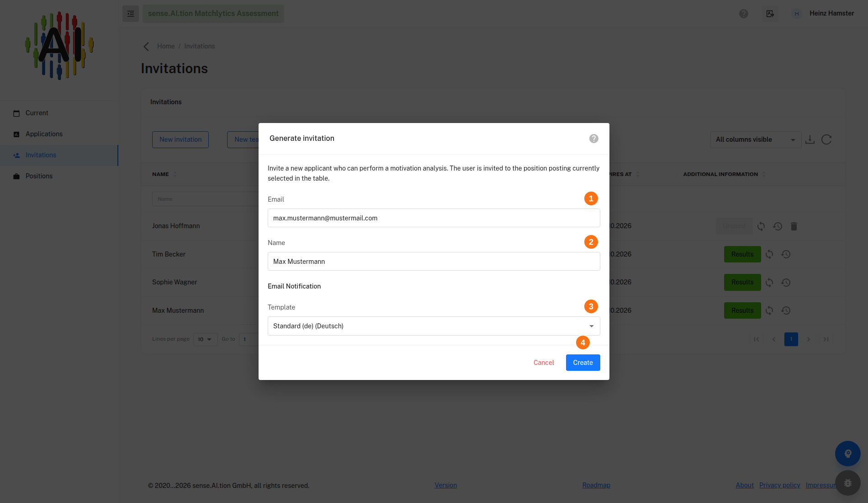
Task: Open the history icon in Jonas Hoffmann's row
Action: (x=778, y=226)
